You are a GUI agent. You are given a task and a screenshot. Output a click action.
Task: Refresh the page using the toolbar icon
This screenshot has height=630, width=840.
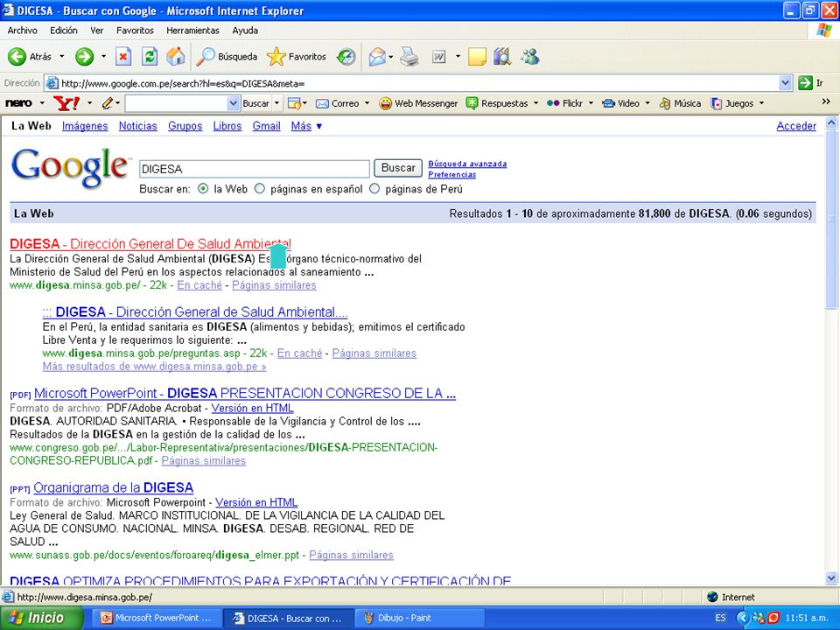(150, 56)
